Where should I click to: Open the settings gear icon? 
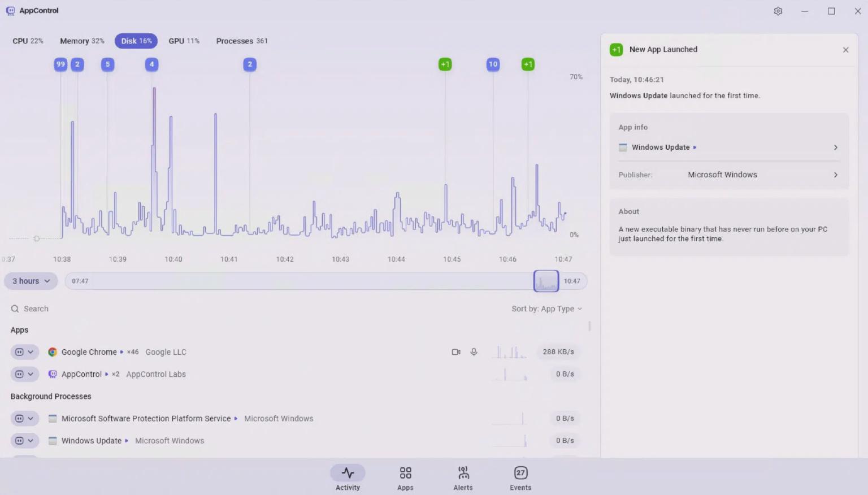(778, 11)
